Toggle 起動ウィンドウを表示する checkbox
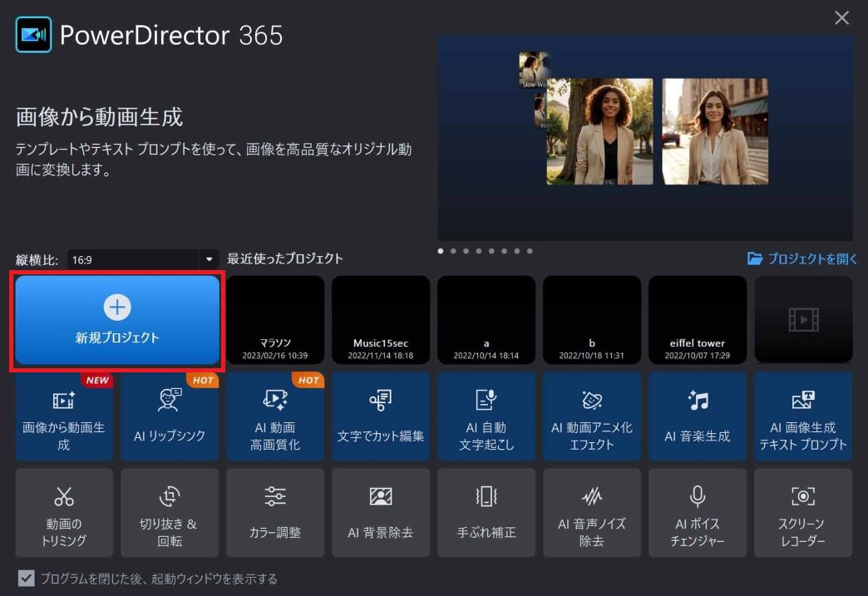 pos(26,579)
